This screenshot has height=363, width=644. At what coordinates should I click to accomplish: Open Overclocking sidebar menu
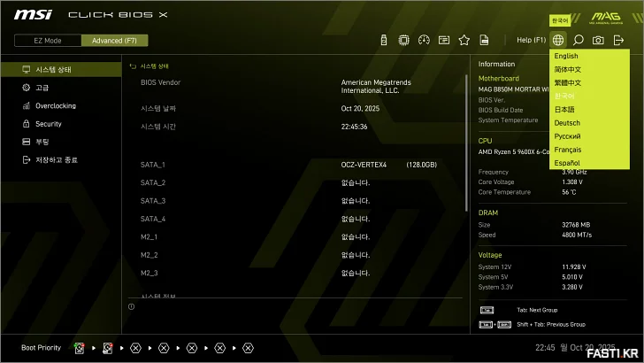coord(61,105)
